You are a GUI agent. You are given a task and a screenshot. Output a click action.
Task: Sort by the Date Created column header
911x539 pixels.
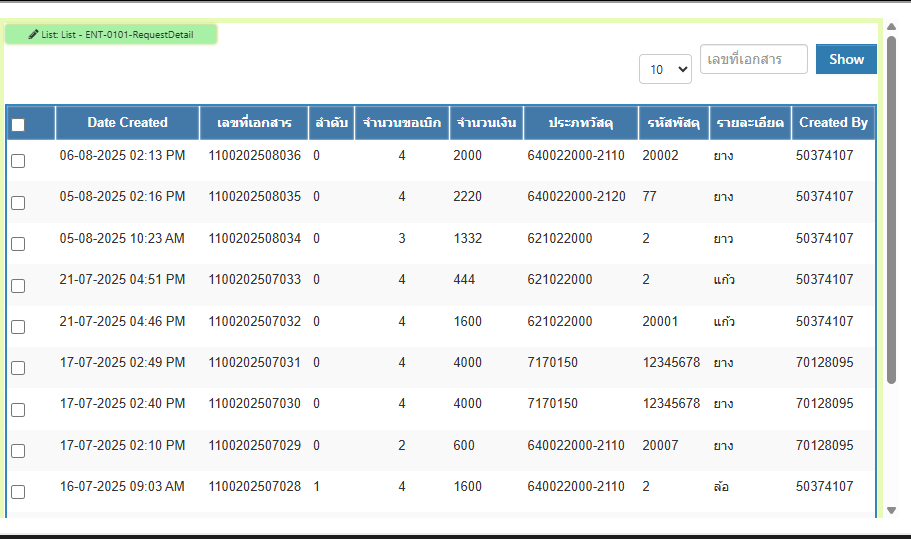click(x=127, y=123)
